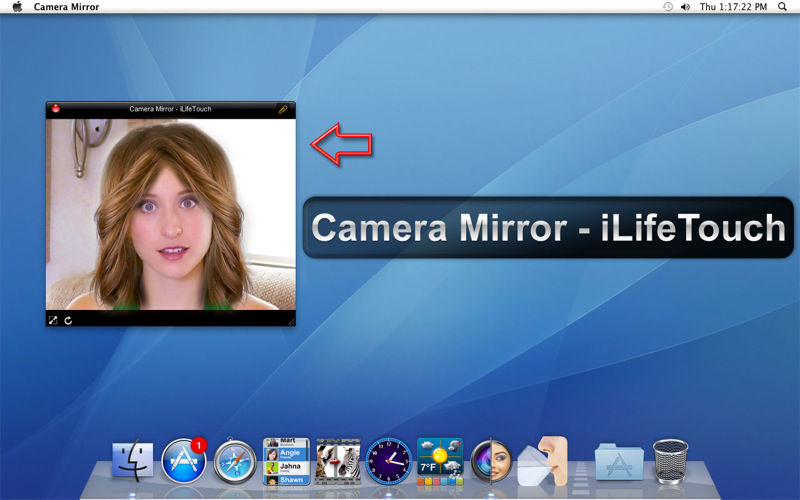Image resolution: width=800 pixels, height=500 pixels.
Task: Open the Camera Mirror lens-face icon in Dock
Action: pos(491,461)
